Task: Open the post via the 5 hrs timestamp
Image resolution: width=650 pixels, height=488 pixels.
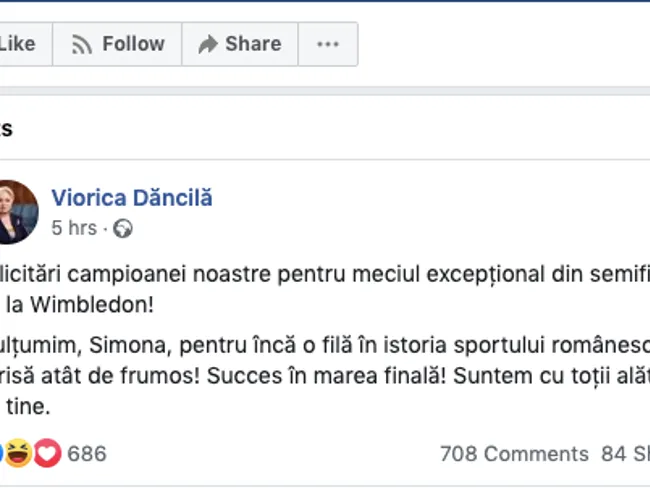Action: click(x=74, y=229)
